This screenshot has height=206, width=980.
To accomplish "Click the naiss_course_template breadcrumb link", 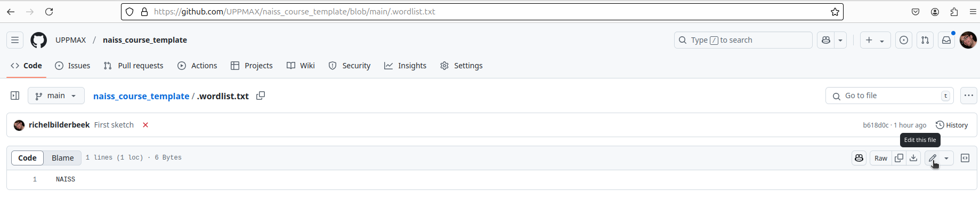I will 141,96.
